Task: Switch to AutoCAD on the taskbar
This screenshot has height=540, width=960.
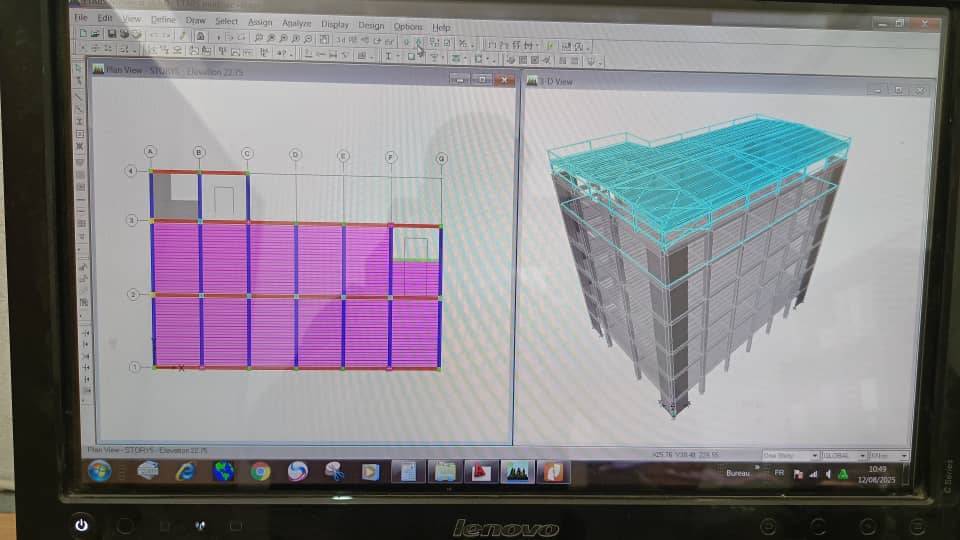Action: coord(481,473)
